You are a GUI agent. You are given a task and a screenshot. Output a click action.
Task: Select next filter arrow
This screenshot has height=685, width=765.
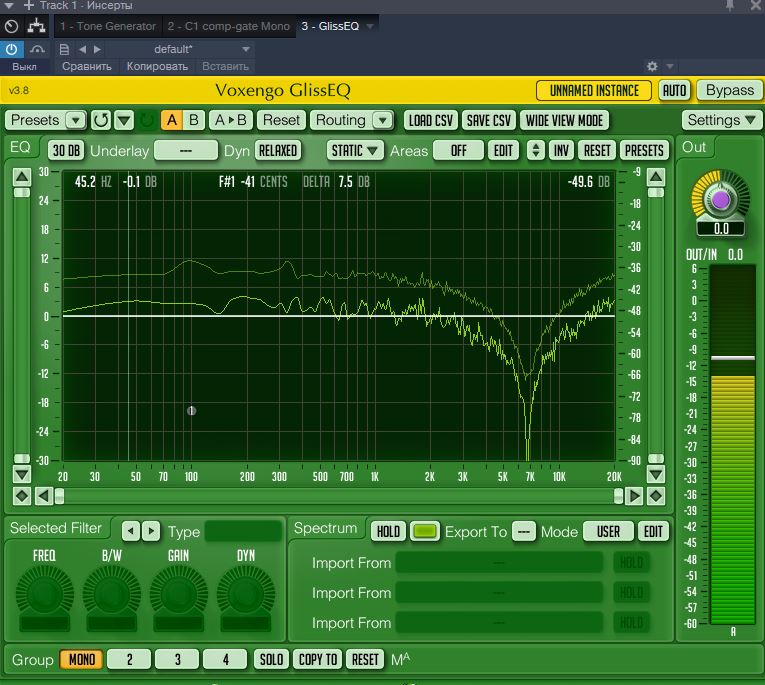151,531
